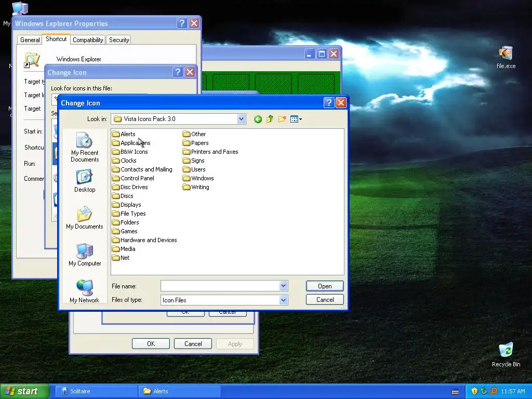Click the security shield tray icon
532x399 pixels.
(x=474, y=391)
